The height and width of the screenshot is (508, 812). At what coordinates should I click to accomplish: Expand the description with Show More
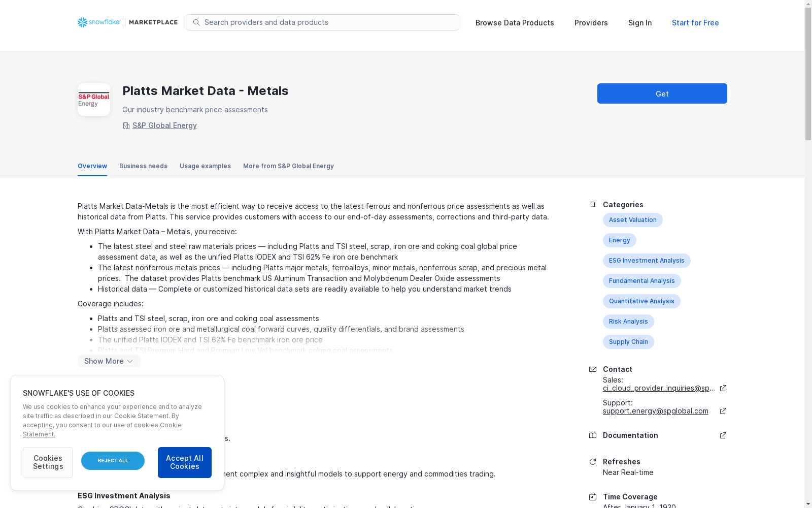(x=109, y=361)
